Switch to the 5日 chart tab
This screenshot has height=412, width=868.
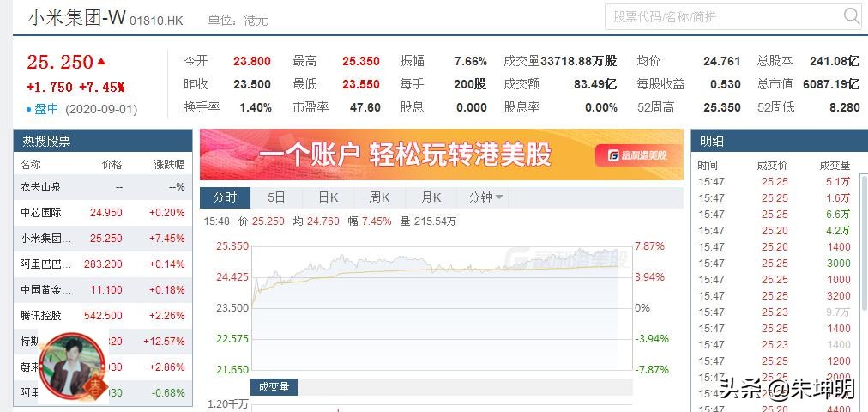point(276,197)
